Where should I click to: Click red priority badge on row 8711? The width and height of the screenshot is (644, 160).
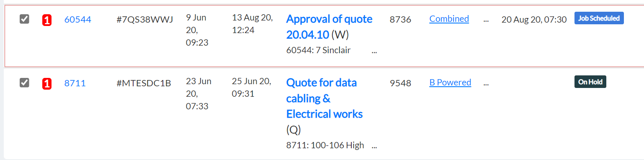pyautogui.click(x=47, y=84)
